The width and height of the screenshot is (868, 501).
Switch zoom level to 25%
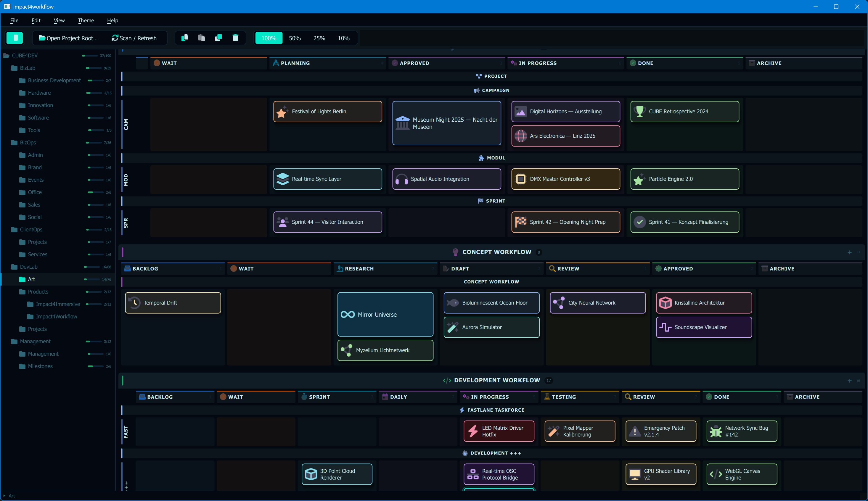[319, 38]
